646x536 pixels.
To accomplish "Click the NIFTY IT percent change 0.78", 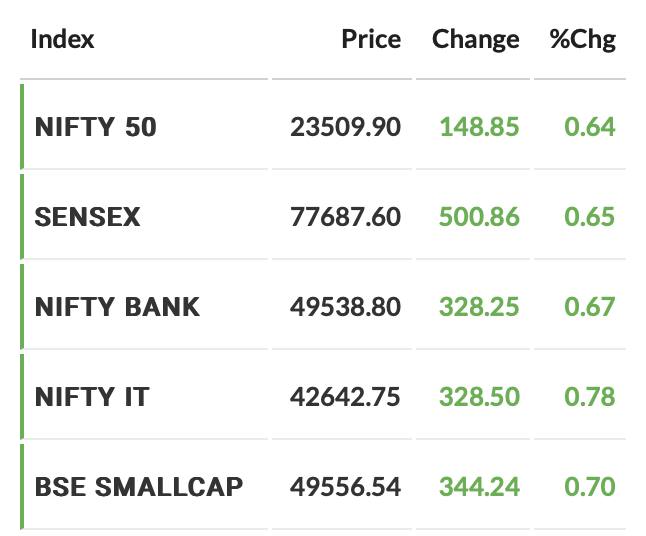I will 590,397.
